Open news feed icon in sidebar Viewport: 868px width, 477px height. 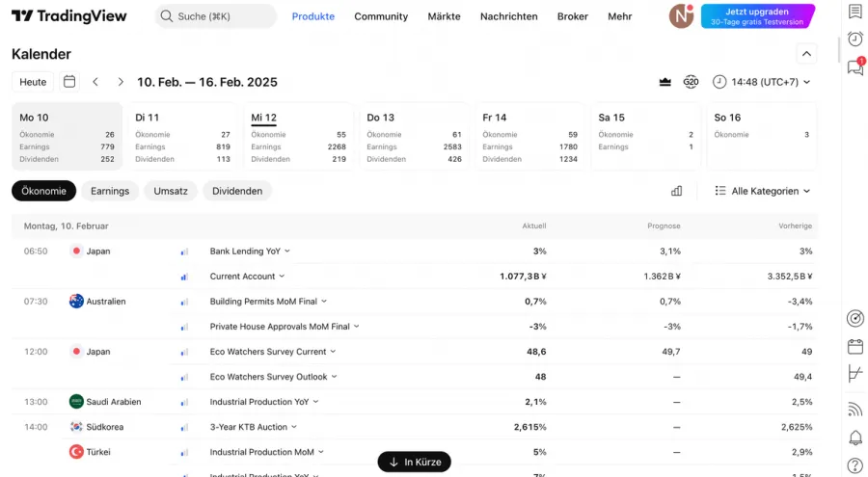[855, 410]
